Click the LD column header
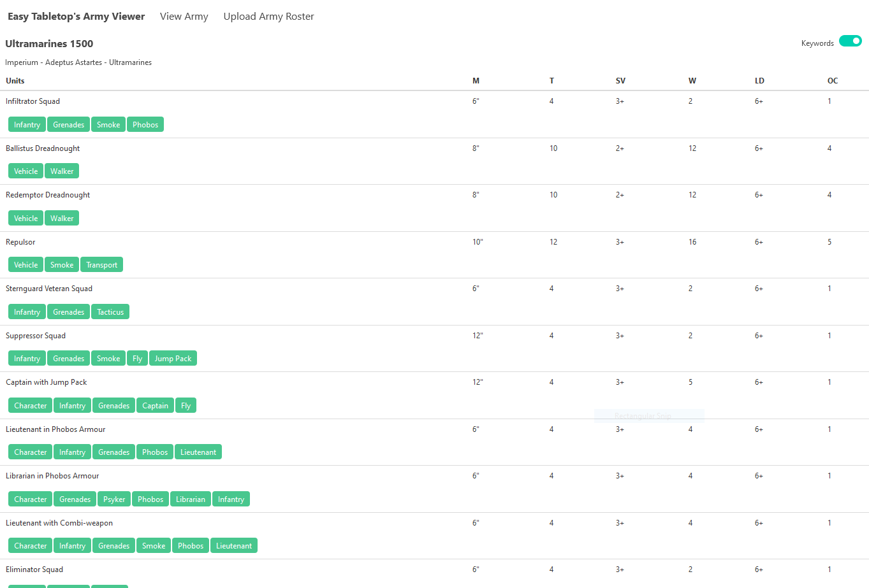 click(x=759, y=81)
